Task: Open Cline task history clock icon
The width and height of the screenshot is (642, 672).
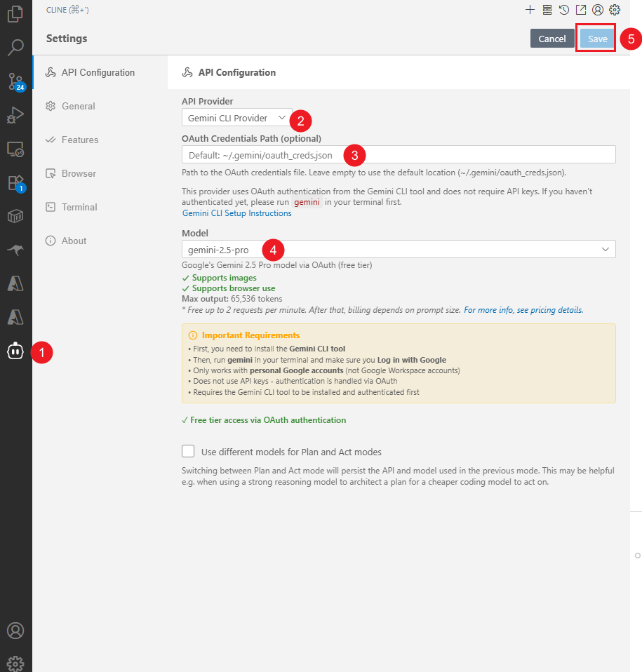Action: coord(564,10)
